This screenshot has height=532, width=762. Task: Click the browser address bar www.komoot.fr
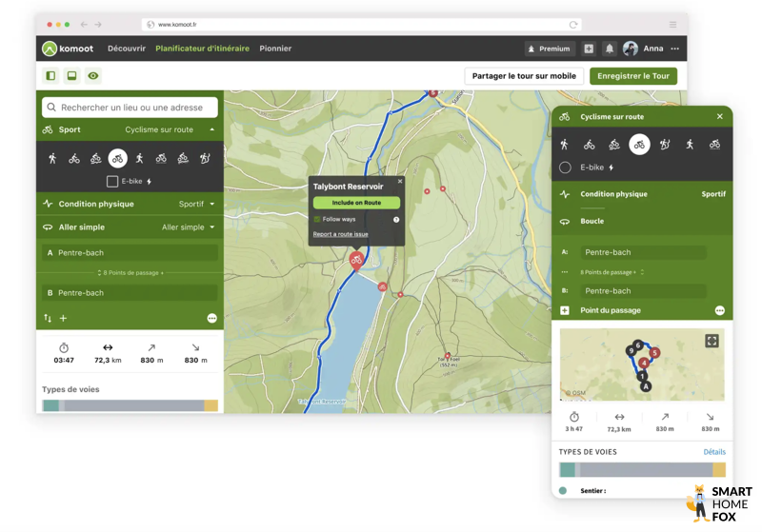coord(362,25)
